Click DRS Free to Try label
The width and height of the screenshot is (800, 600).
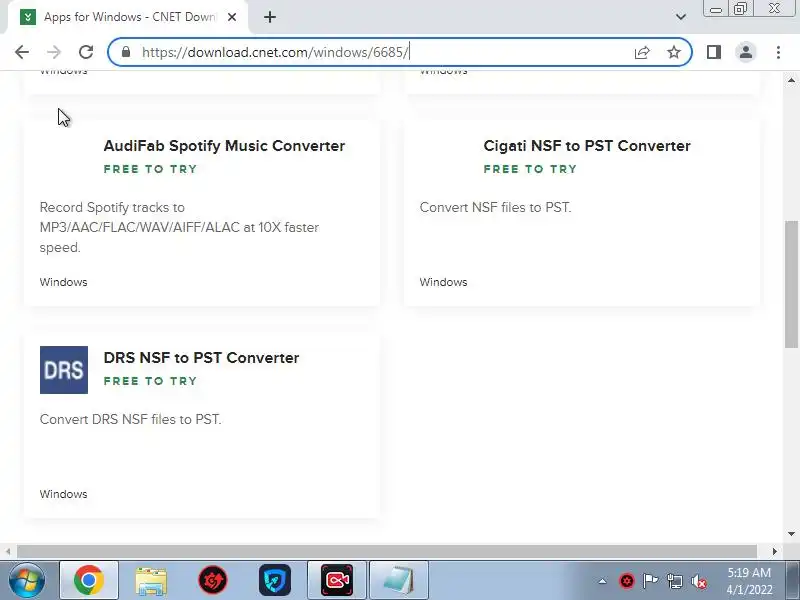coord(150,381)
